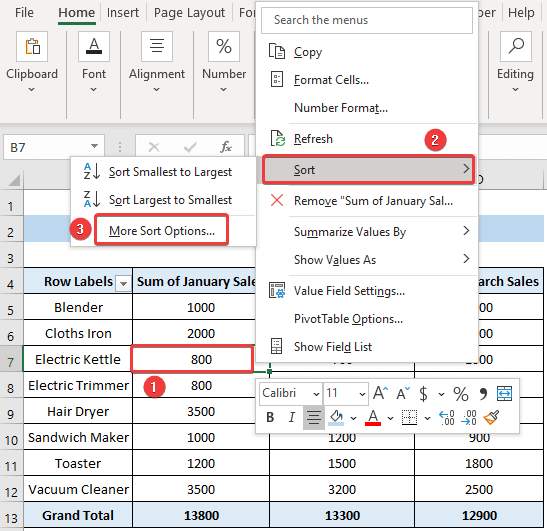The height and width of the screenshot is (531, 547).
Task: Switch to the Help tab
Action: coord(521,13)
